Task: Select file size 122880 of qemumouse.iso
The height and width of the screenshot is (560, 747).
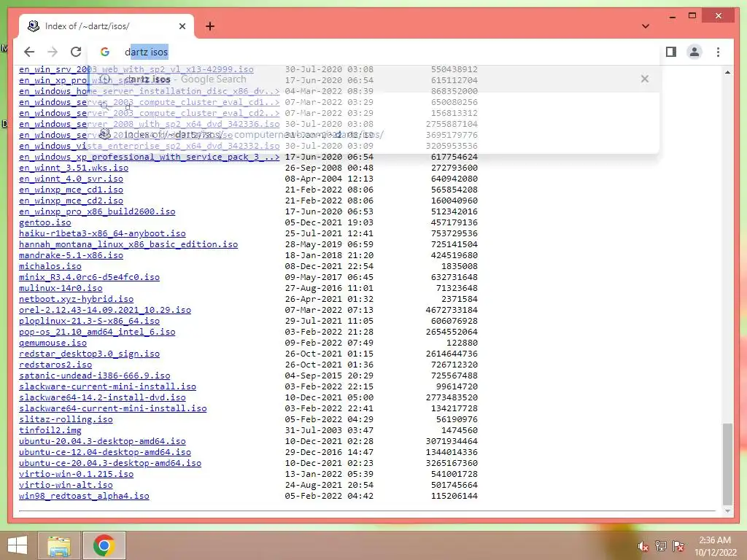Action: [462, 343]
